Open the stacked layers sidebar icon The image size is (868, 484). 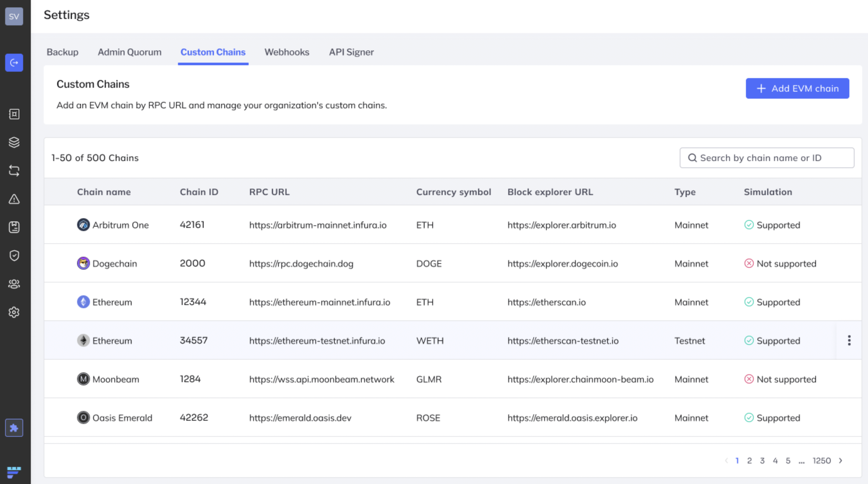click(14, 142)
